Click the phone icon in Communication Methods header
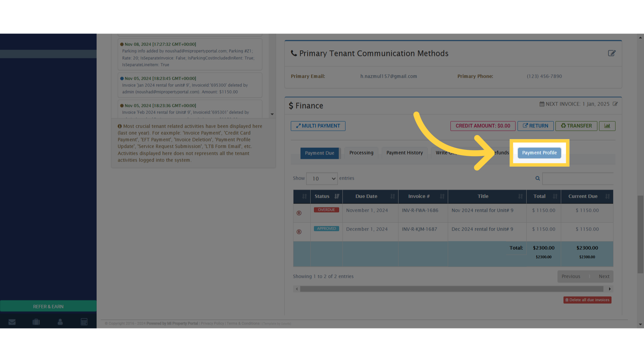The height and width of the screenshot is (362, 644). 294,53
